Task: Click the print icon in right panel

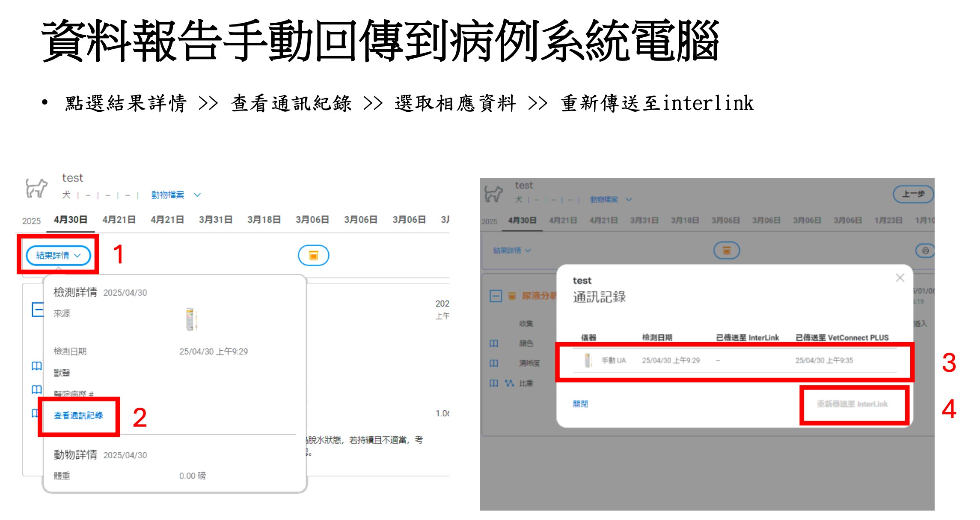Action: [925, 251]
